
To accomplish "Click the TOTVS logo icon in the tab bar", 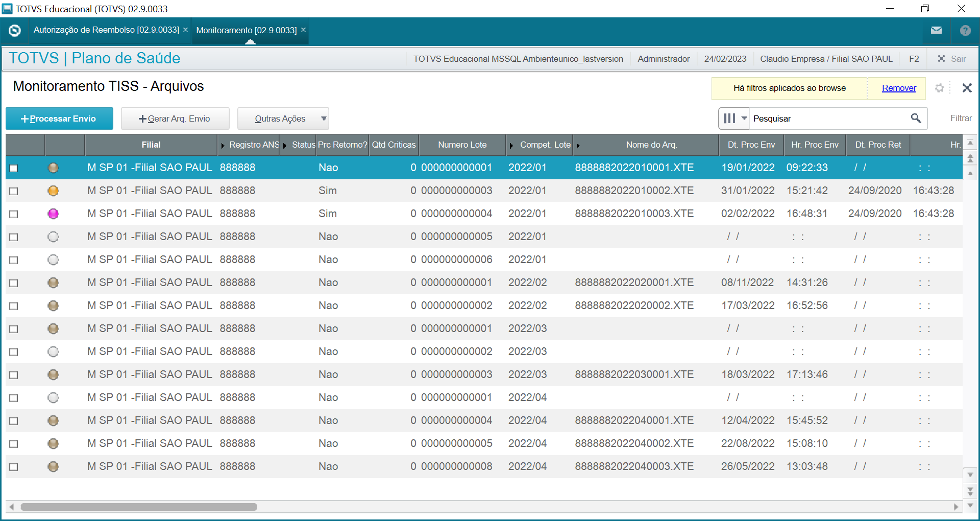I will coord(15,31).
